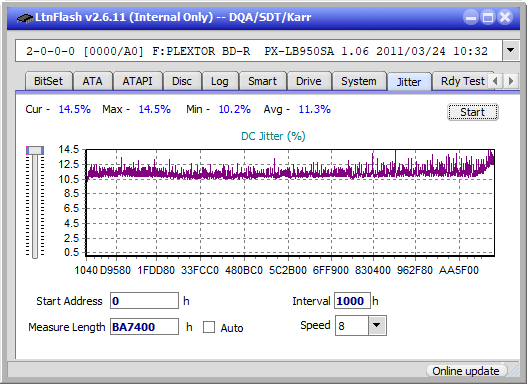Select the Measure Length field
This screenshot has width=527, height=384.
coord(145,327)
